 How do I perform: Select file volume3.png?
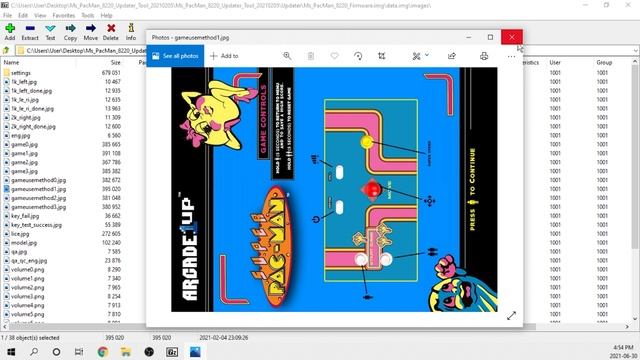click(x=27, y=296)
